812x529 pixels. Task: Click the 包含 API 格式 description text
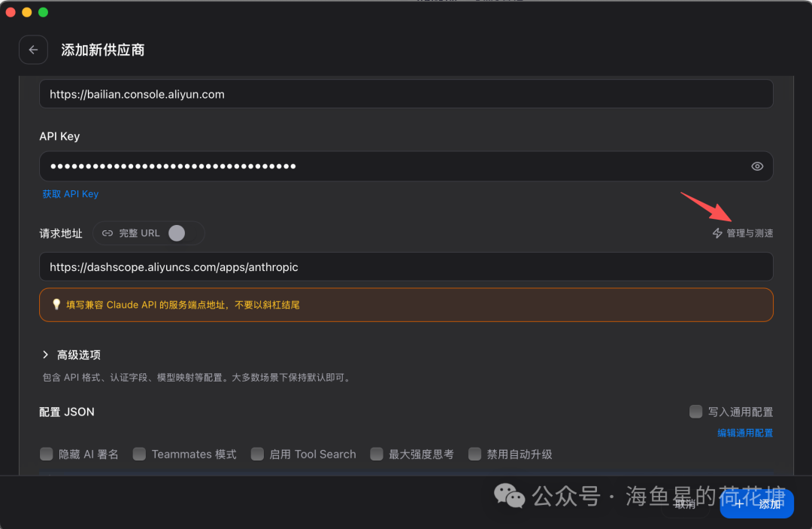[197, 378]
